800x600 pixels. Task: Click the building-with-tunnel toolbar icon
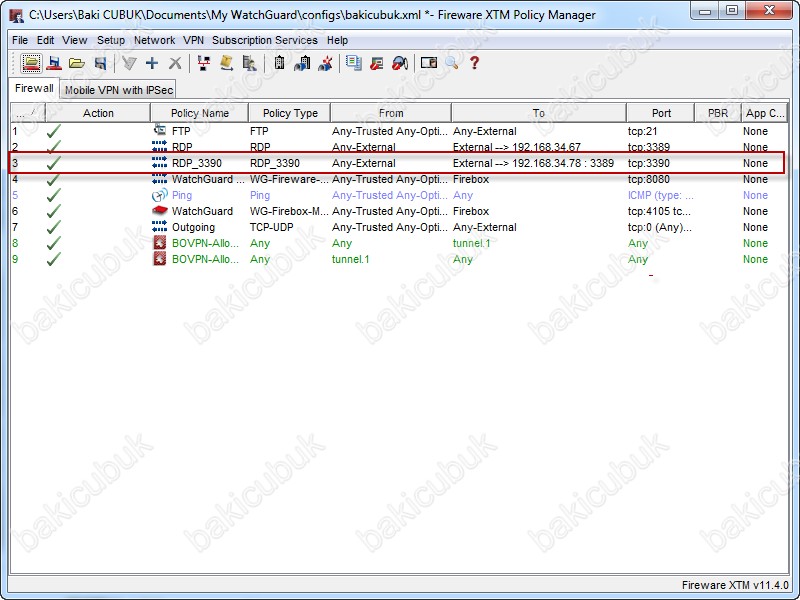click(x=302, y=63)
